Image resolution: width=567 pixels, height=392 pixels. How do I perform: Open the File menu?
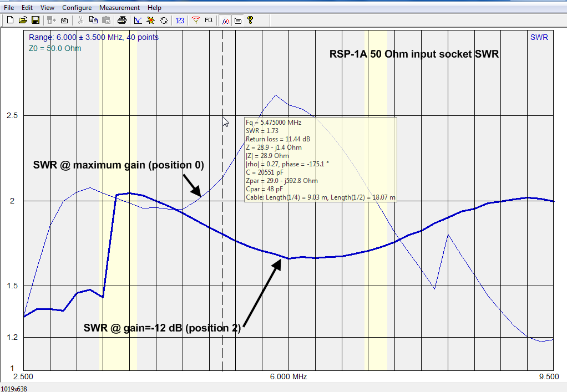[x=9, y=8]
